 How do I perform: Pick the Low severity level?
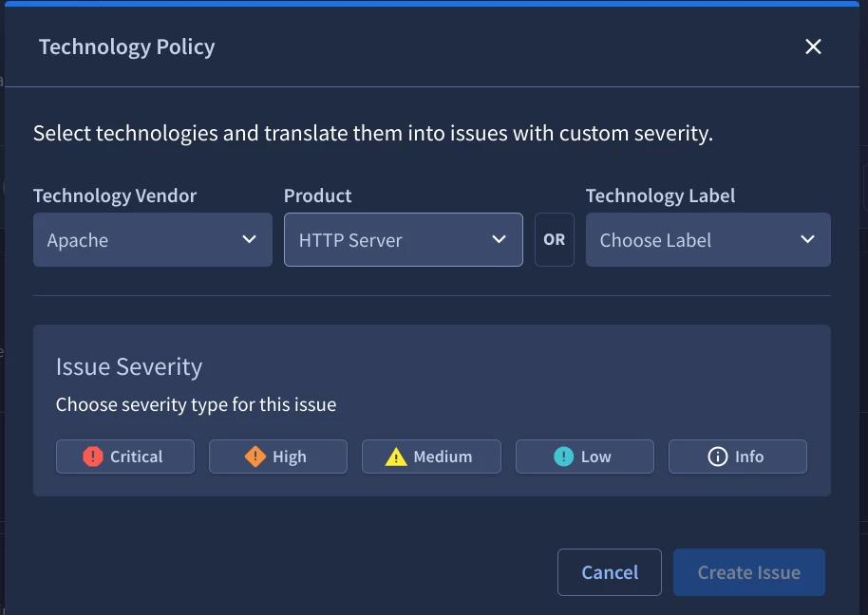[x=585, y=457]
